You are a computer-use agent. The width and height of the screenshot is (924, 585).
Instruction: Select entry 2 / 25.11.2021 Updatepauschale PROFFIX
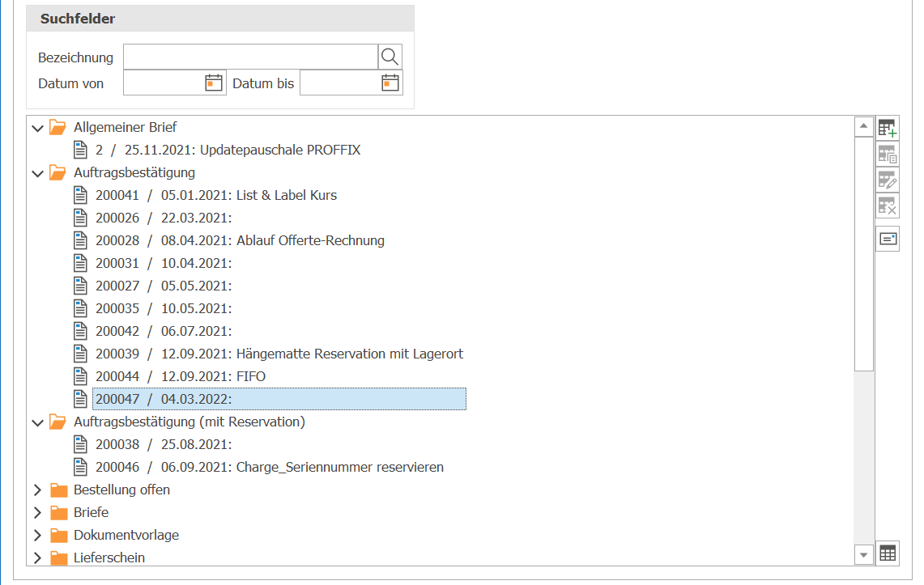[228, 150]
